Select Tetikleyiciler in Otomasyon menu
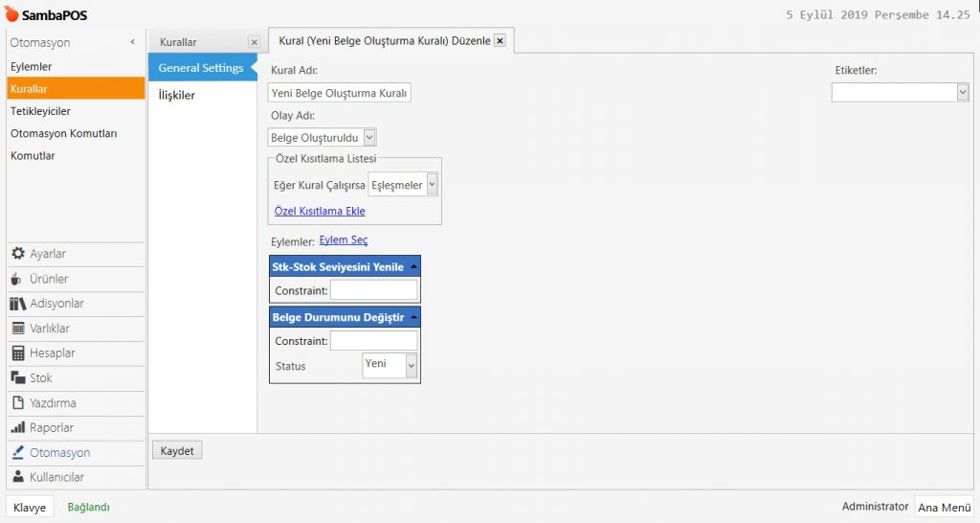 point(40,111)
